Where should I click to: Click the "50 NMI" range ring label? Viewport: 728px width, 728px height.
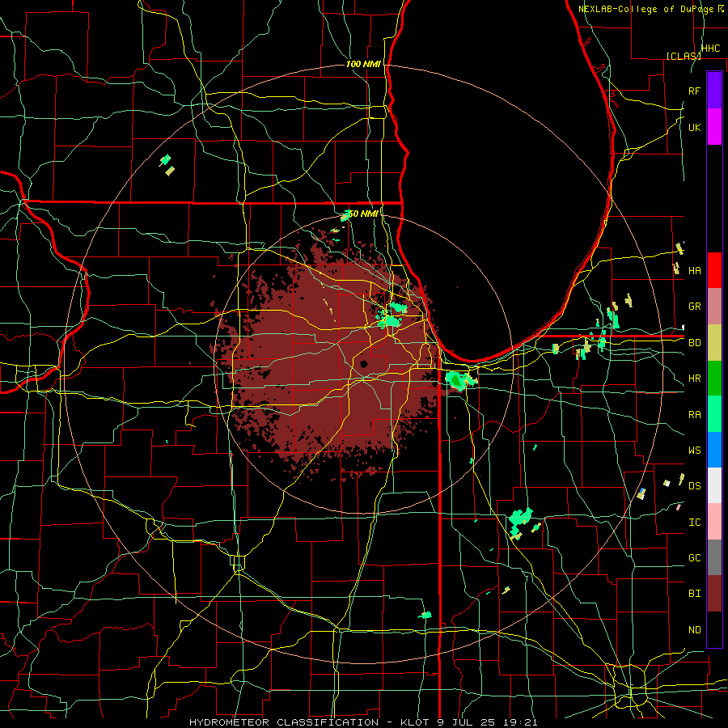(x=363, y=214)
